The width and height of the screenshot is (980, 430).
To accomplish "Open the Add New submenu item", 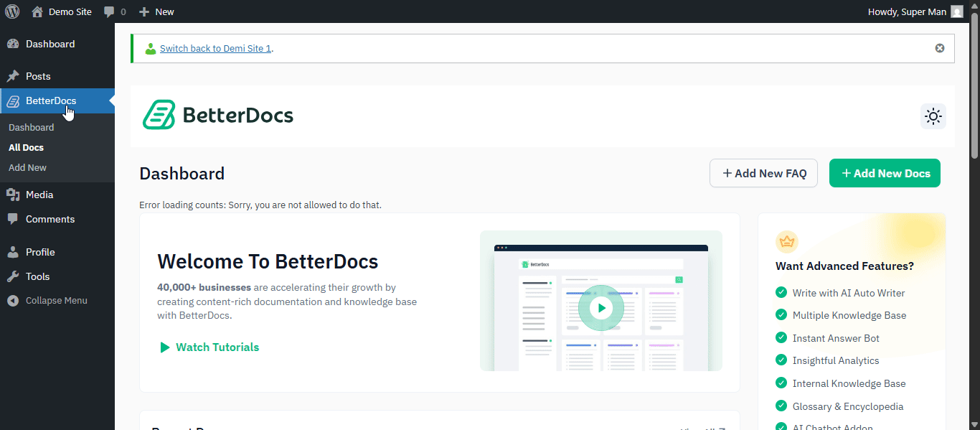I will coord(28,167).
